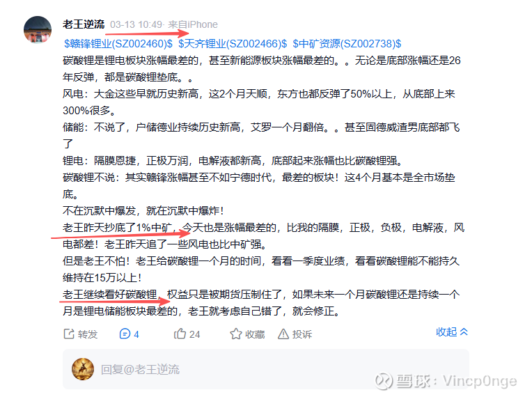532x397 pixels.
Task: Open 老王逆流's profile avatar
Action: [38, 30]
